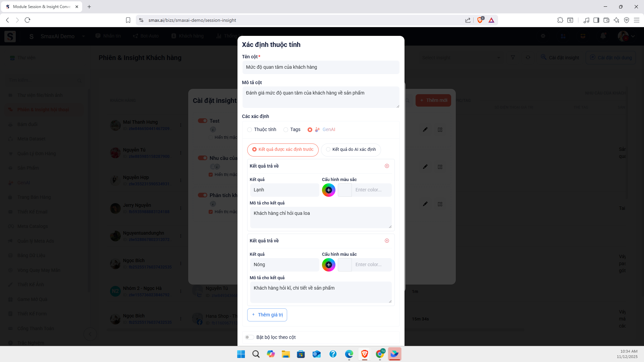Open a new browser tab
The height and width of the screenshot is (362, 644).
coord(89,7)
